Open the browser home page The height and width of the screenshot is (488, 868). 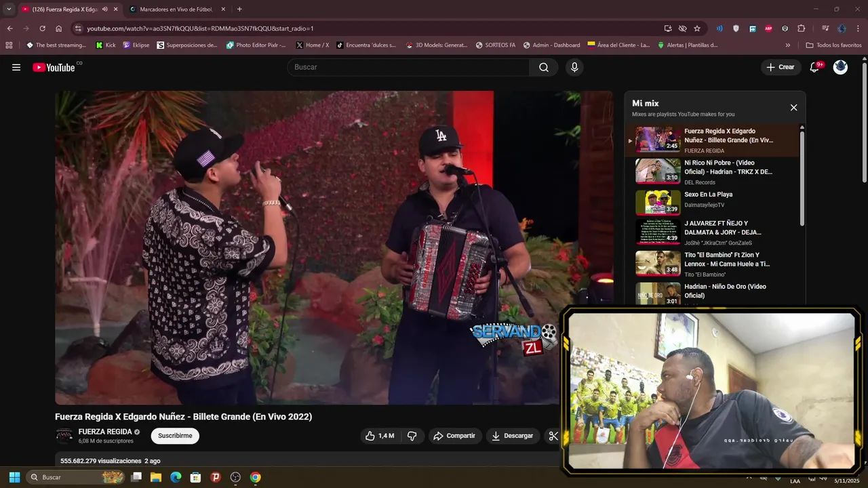tap(58, 28)
